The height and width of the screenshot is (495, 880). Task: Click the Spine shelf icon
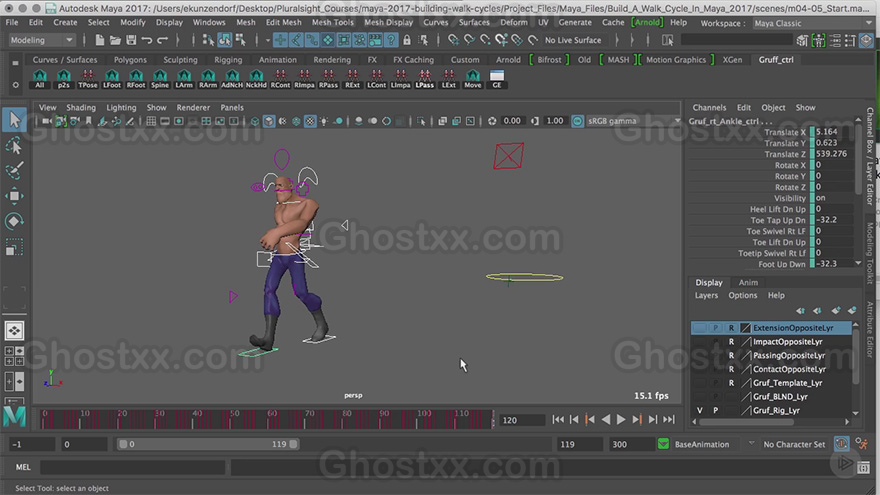coord(160,79)
